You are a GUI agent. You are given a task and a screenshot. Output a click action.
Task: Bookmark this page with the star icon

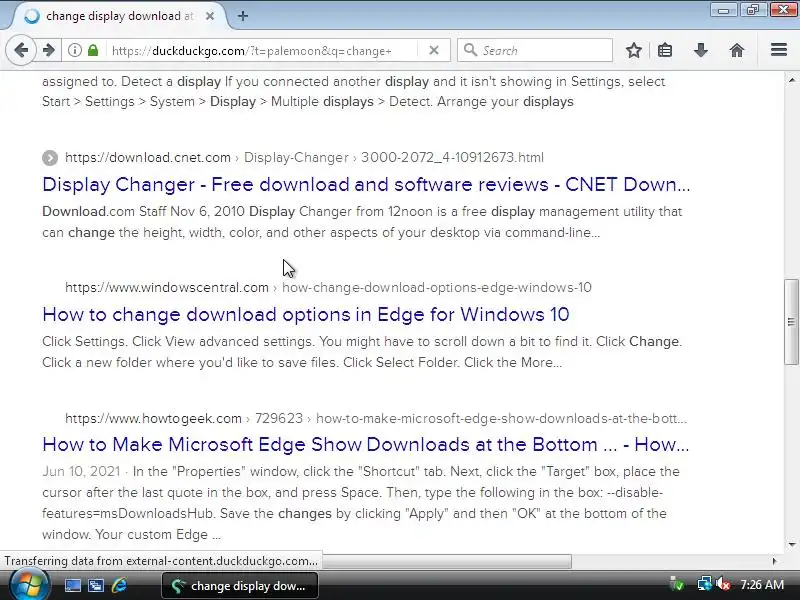(634, 50)
